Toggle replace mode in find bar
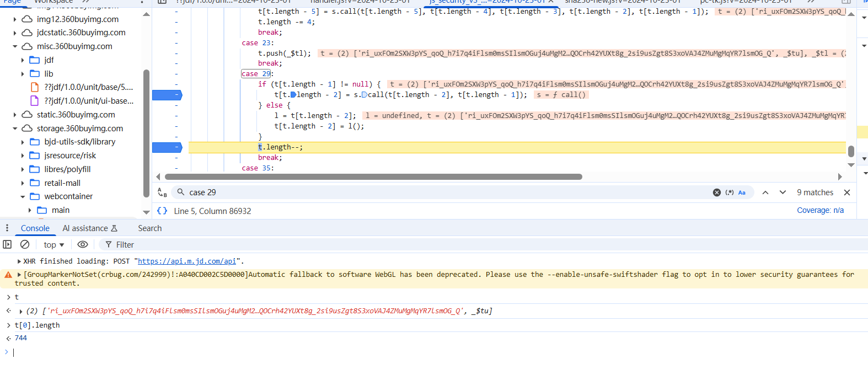The width and height of the screenshot is (868, 380). point(162,192)
